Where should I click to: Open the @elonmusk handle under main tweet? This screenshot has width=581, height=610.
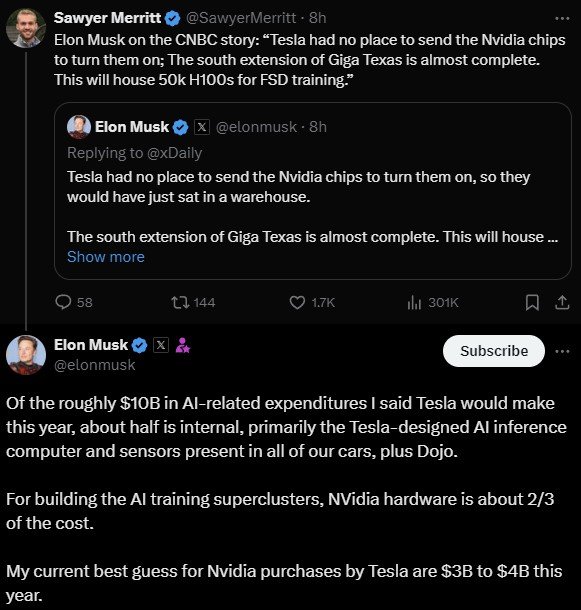tap(95, 365)
